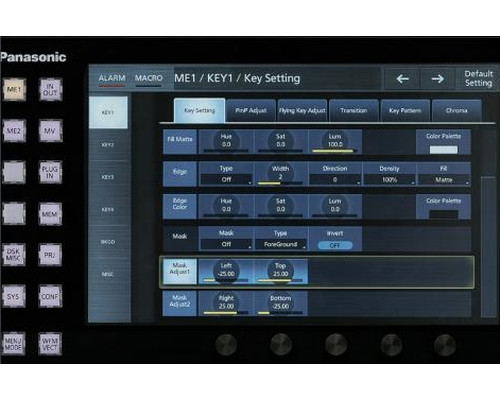Screen dimensions: 500x400
Task: Go forward with the right arrow
Action: click(437, 79)
